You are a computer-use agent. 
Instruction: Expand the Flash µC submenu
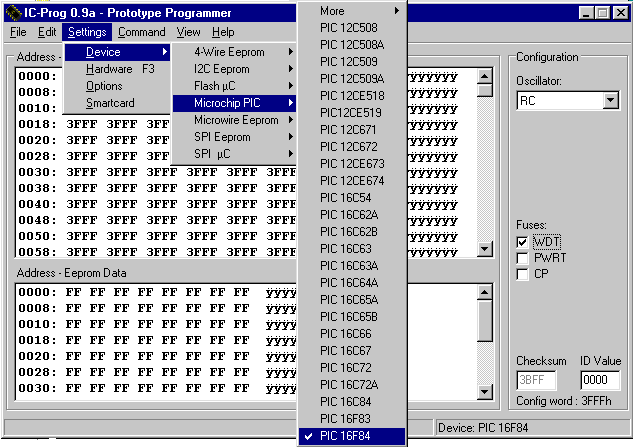(235, 86)
